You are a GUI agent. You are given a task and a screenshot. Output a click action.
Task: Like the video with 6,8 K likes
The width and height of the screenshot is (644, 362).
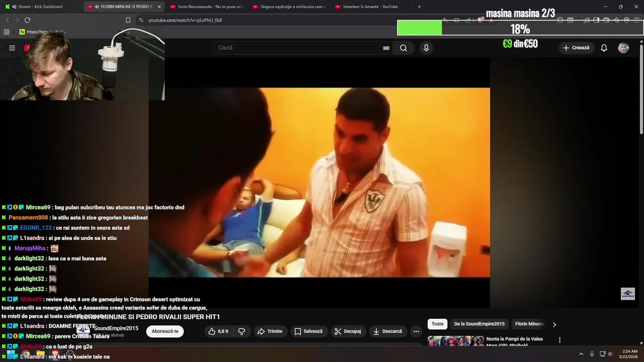pyautogui.click(x=219, y=331)
